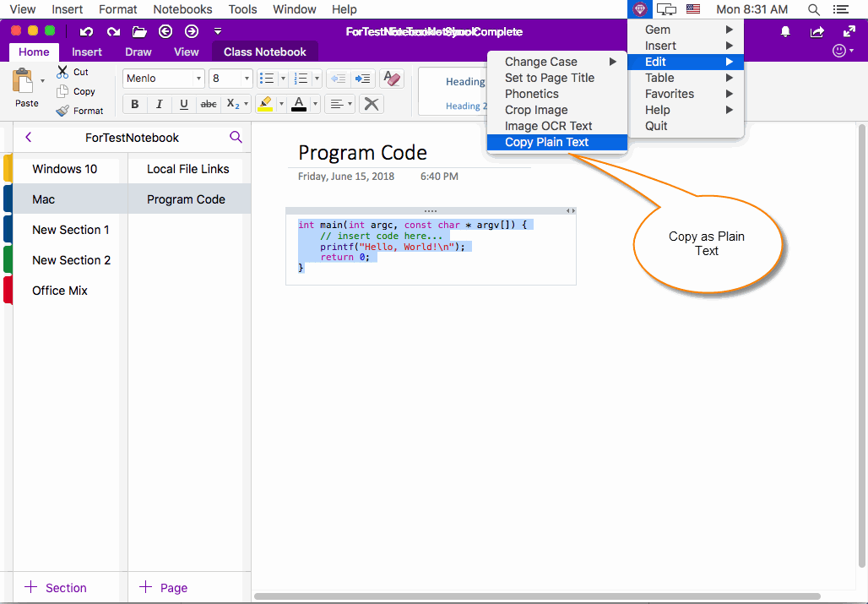Search the notebook with the magnifier icon
Image resolution: width=868 pixels, height=604 pixels.
click(x=236, y=138)
